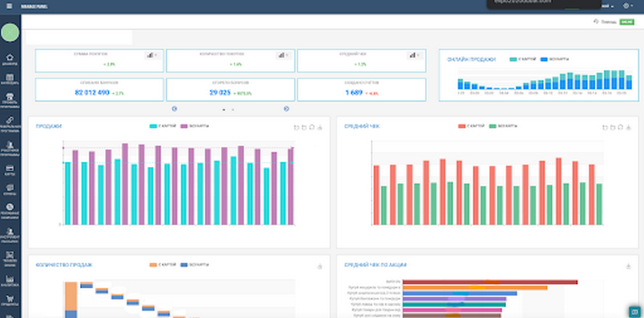Click the Помощь help link

[605, 22]
